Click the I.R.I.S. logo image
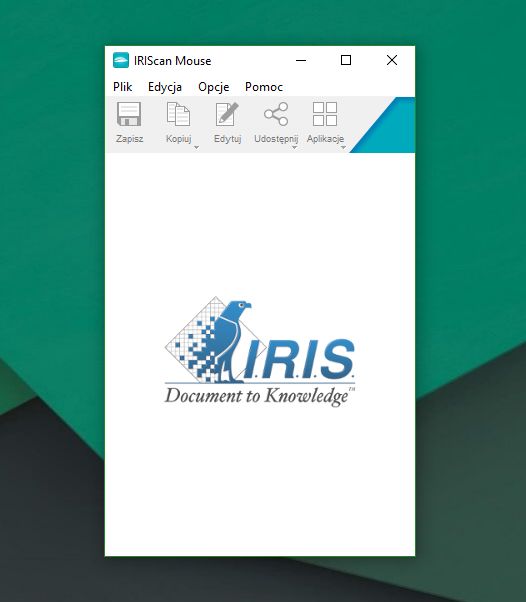 click(260, 351)
